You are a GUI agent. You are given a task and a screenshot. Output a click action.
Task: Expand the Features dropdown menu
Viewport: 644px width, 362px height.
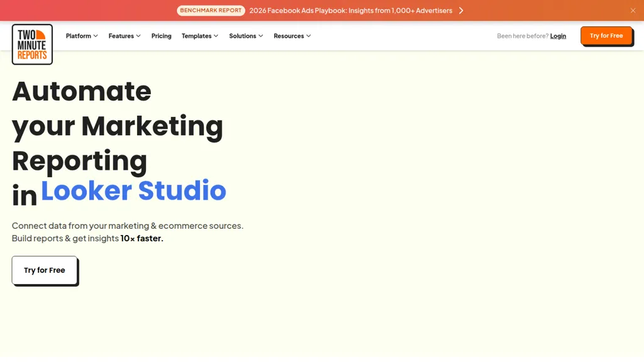(125, 36)
